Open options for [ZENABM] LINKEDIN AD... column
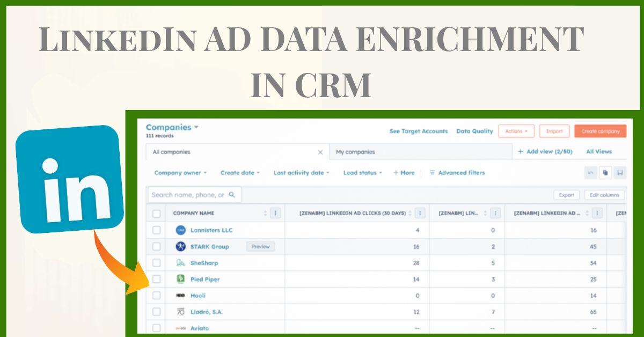Screen dimensions: 644x337 pos(597,214)
